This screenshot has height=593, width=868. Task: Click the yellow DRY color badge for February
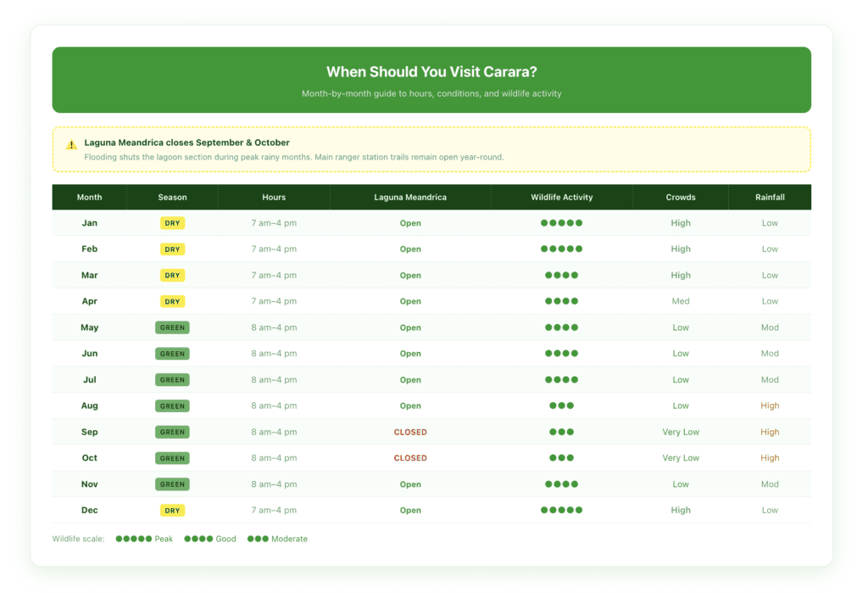[172, 249]
